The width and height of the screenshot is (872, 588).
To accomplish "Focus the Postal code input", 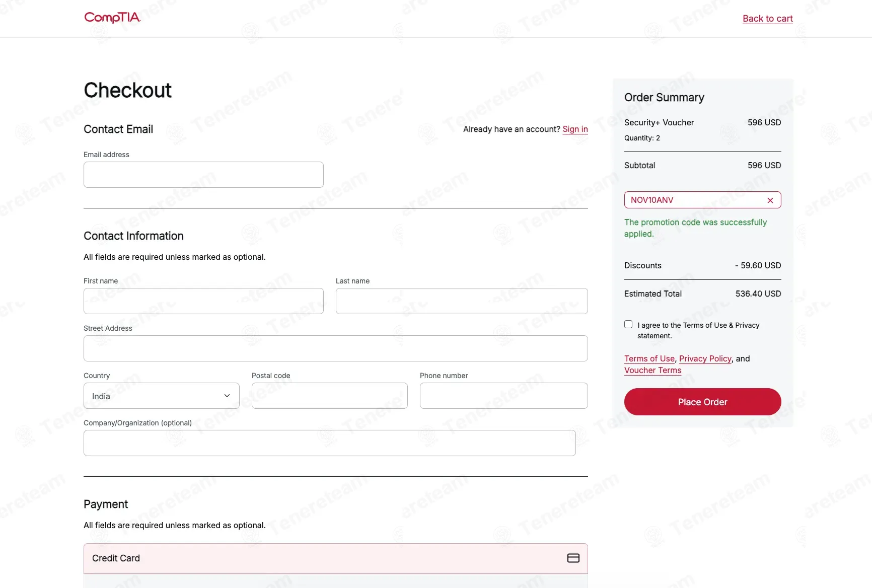I will [x=329, y=396].
